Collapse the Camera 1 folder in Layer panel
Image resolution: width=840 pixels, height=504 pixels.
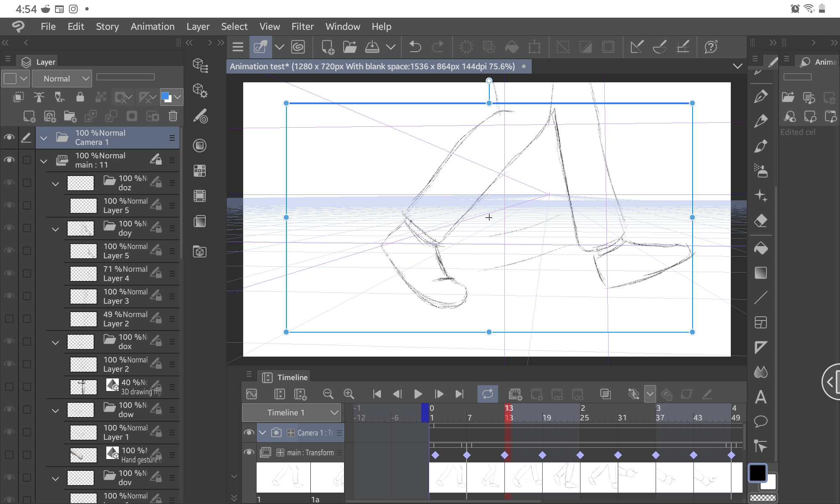coord(44,138)
